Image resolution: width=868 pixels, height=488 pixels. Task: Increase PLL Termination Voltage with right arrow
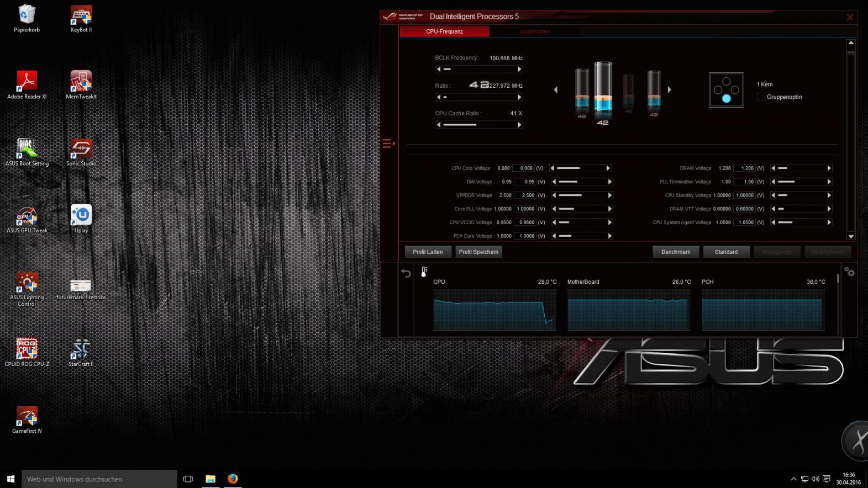(x=829, y=182)
